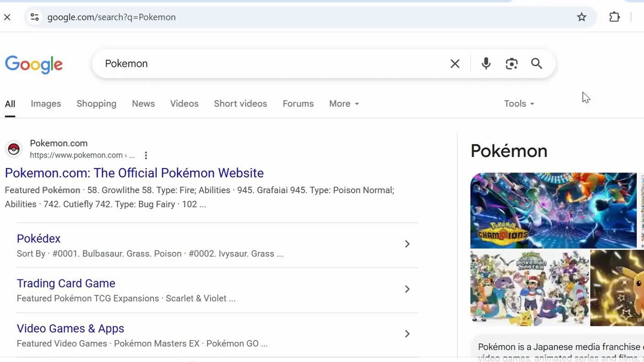Open the Tools dropdown
644x362 pixels.
click(x=519, y=104)
